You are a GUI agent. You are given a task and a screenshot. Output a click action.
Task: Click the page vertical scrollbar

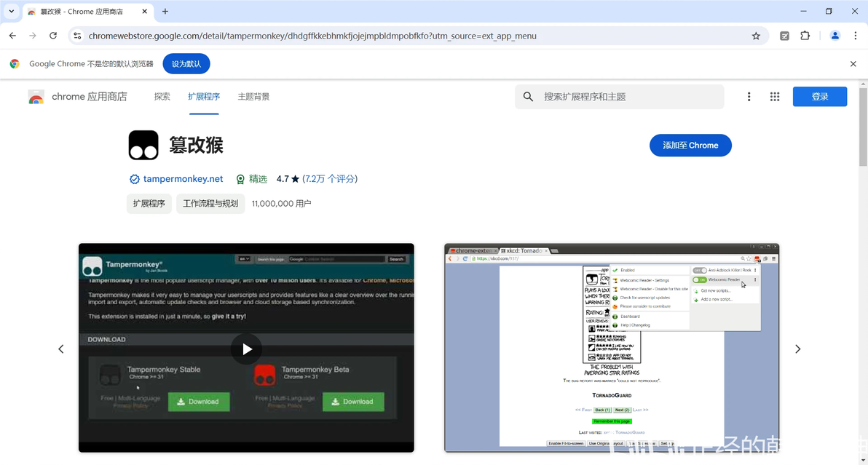pos(863,127)
